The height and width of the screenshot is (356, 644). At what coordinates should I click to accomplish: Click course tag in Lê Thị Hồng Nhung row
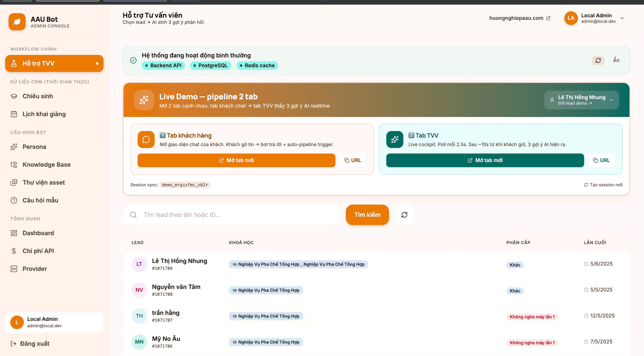tap(298, 264)
